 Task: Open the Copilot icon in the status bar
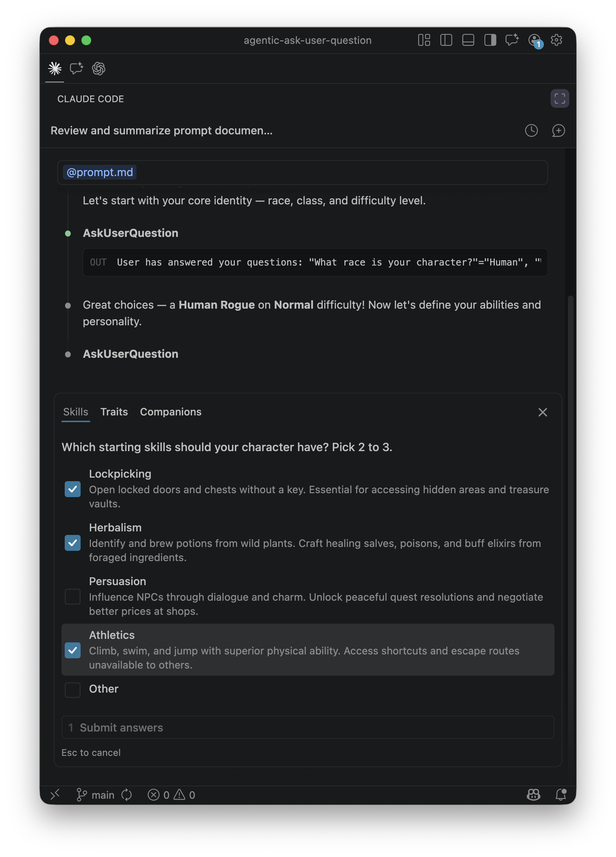click(534, 795)
